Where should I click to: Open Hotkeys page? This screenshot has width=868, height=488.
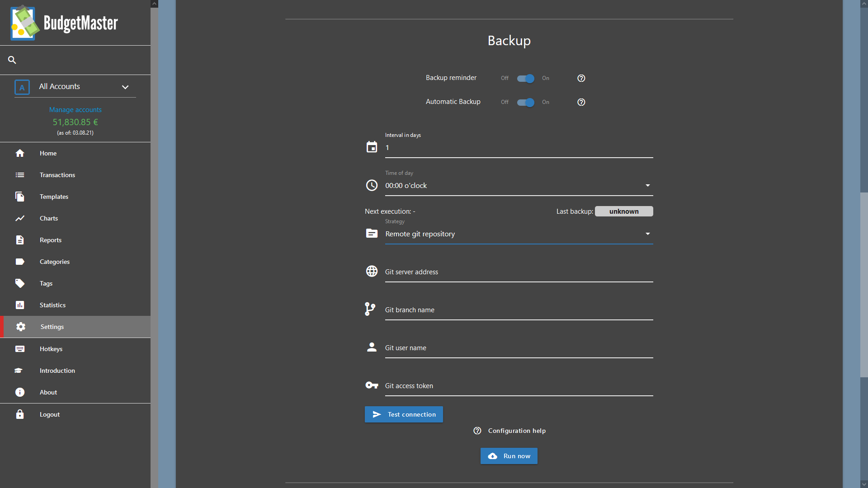click(x=75, y=349)
